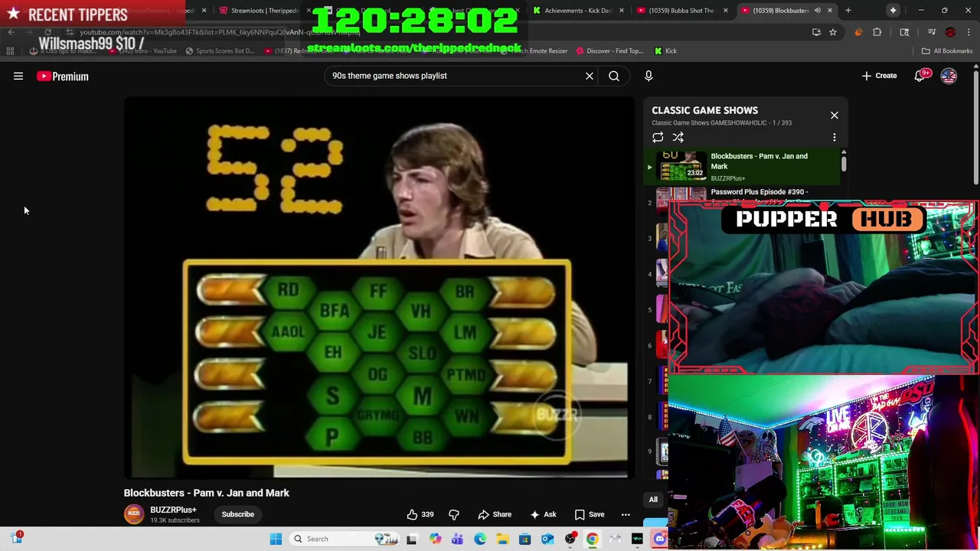980x551 pixels.
Task: Mute the Blockbusters tab audio icon
Action: coord(818,11)
